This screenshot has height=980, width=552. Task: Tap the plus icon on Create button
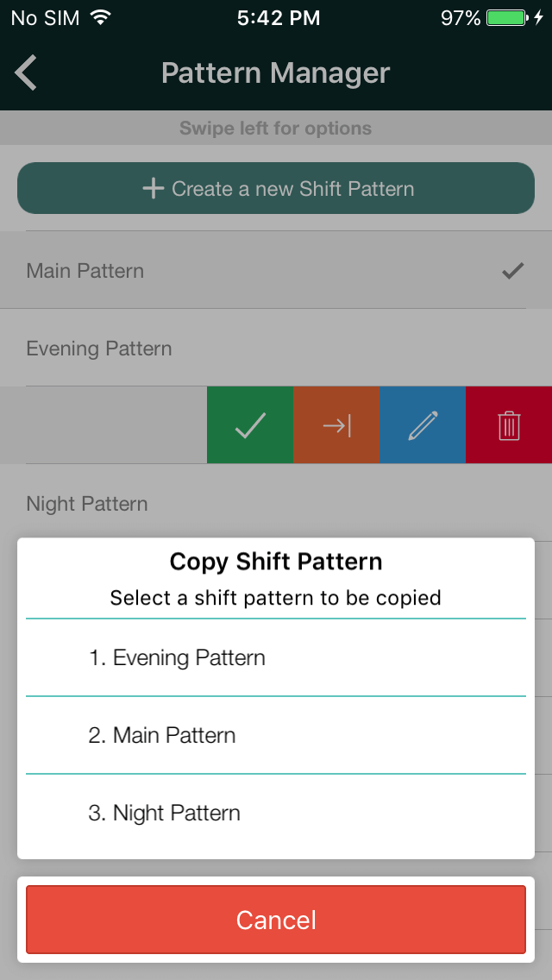[154, 188]
